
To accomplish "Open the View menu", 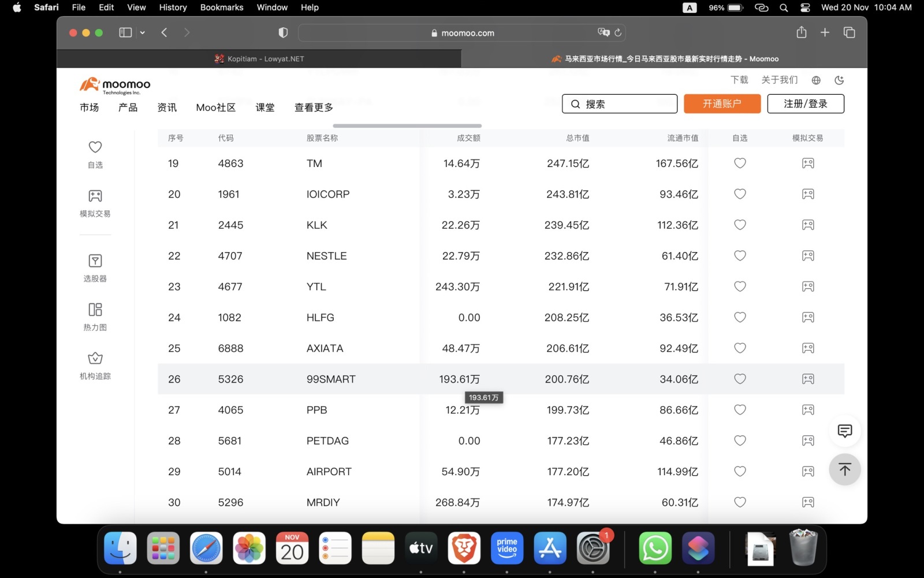I will (136, 8).
